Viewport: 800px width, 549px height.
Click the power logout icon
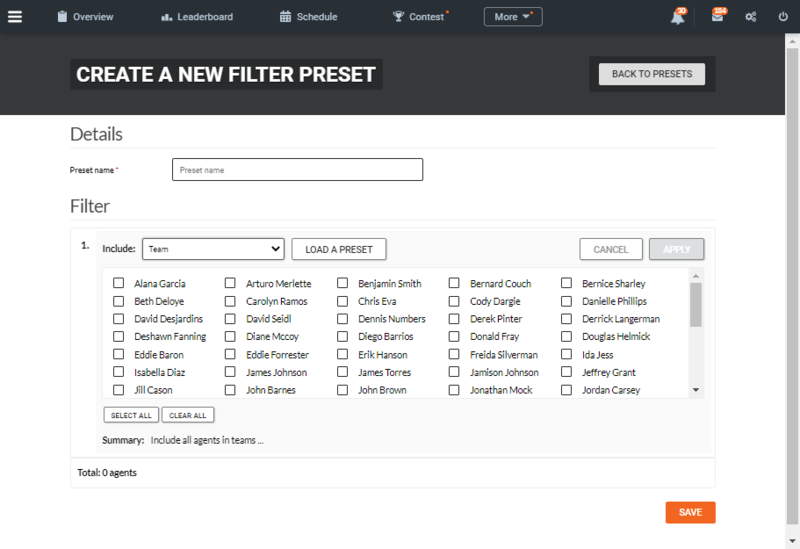(x=783, y=17)
